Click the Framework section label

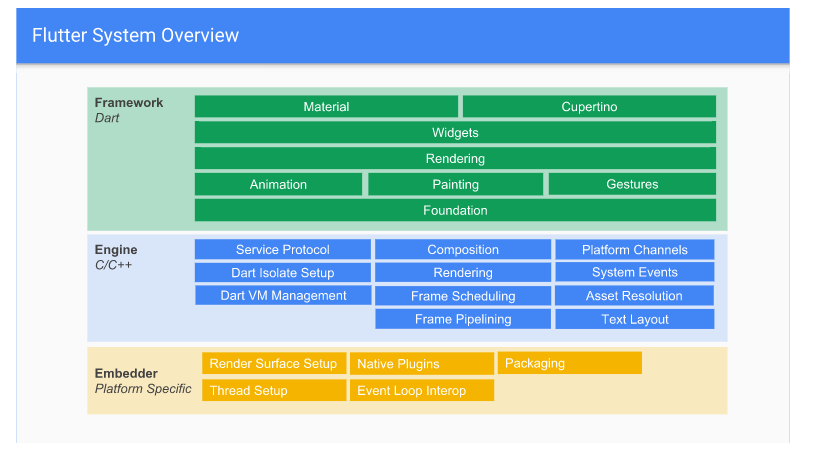click(129, 103)
